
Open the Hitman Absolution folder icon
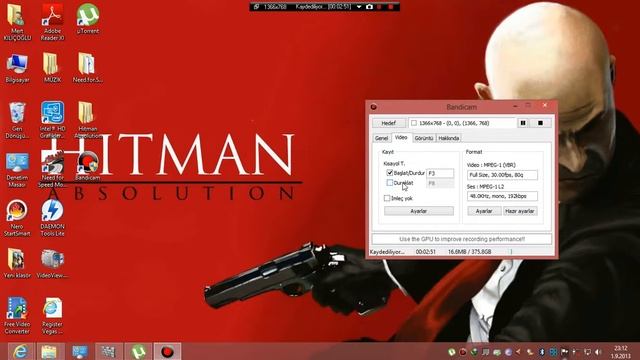pos(87,120)
